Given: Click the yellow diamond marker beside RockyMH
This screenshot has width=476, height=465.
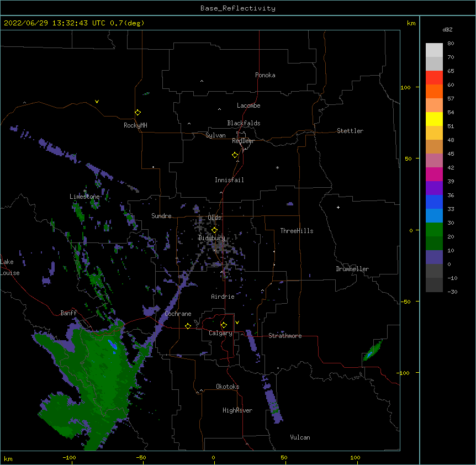Looking at the screenshot, I should point(138,113).
